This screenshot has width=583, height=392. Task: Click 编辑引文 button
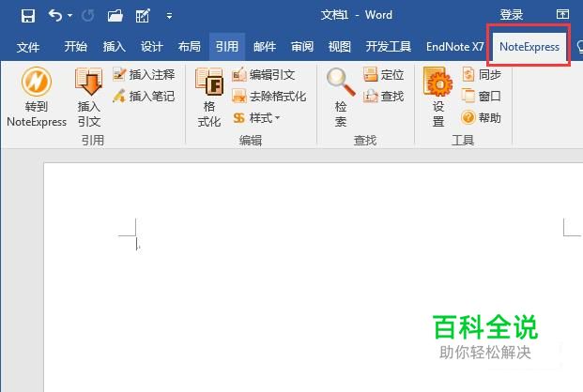(264, 75)
